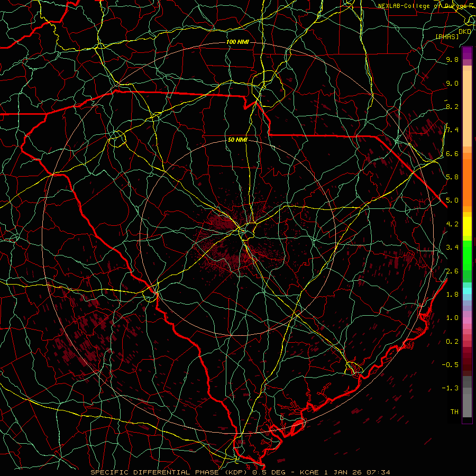
Task: Click the -1.3 scale value
Action: point(450,388)
